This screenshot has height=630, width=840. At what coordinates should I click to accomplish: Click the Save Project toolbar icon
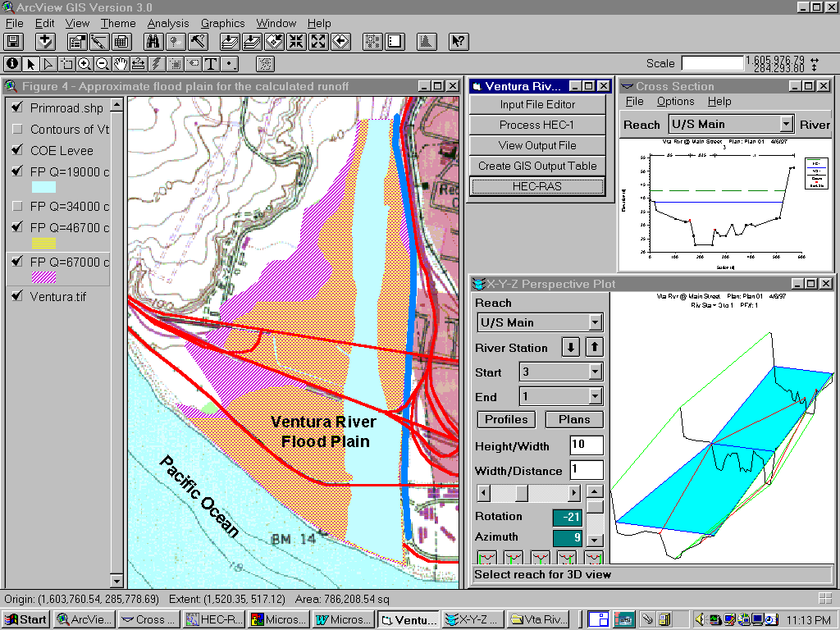click(13, 41)
